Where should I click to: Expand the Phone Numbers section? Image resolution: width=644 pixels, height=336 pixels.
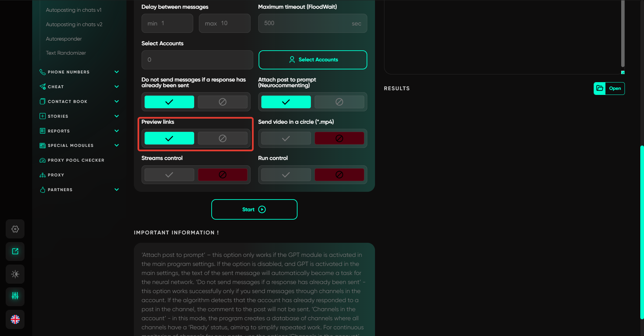coord(116,72)
